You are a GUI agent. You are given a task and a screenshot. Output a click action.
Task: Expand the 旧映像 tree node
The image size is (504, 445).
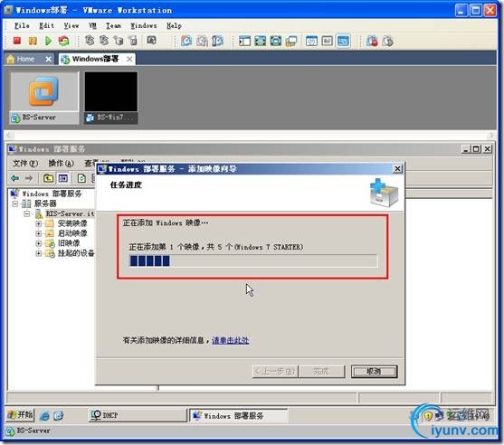pyautogui.click(x=39, y=243)
